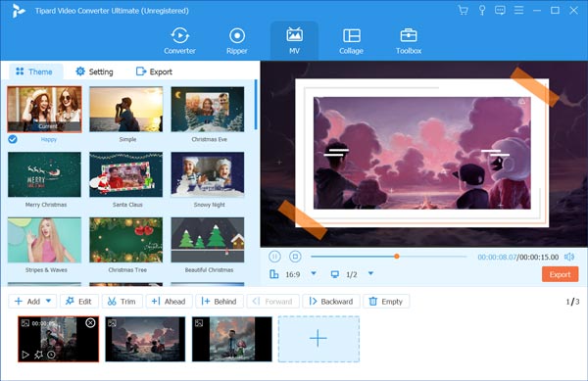Mute the preview volume icon
The height and width of the screenshot is (381, 588).
569,257
